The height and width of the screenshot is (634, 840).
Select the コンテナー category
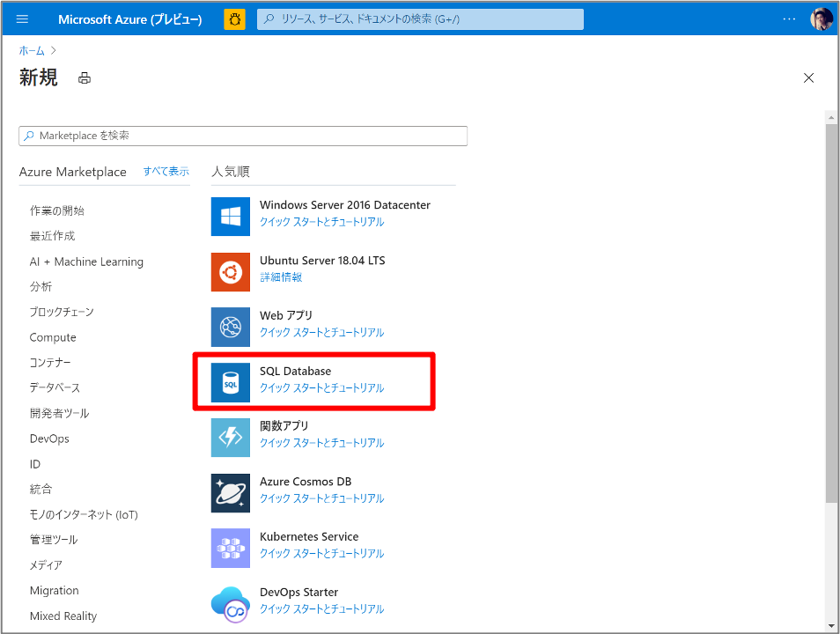click(50, 363)
